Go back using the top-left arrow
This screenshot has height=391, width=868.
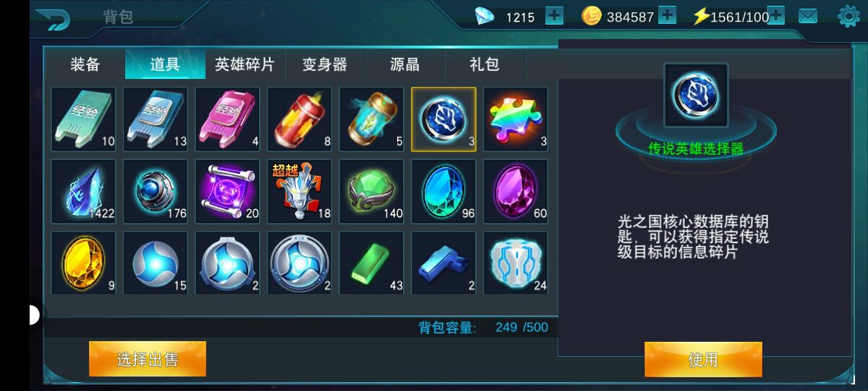click(x=53, y=19)
